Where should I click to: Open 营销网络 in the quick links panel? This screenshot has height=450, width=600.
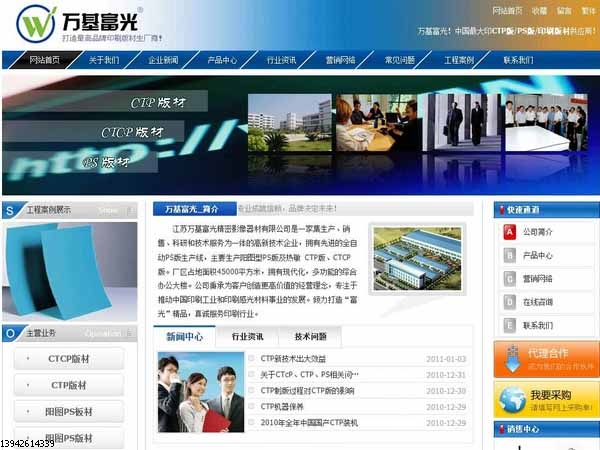coord(538,279)
